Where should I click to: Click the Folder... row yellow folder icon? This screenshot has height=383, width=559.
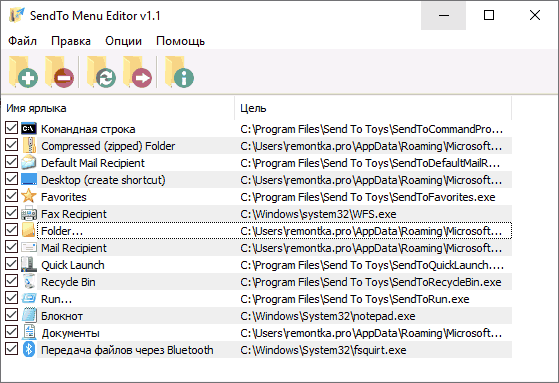pos(29,231)
